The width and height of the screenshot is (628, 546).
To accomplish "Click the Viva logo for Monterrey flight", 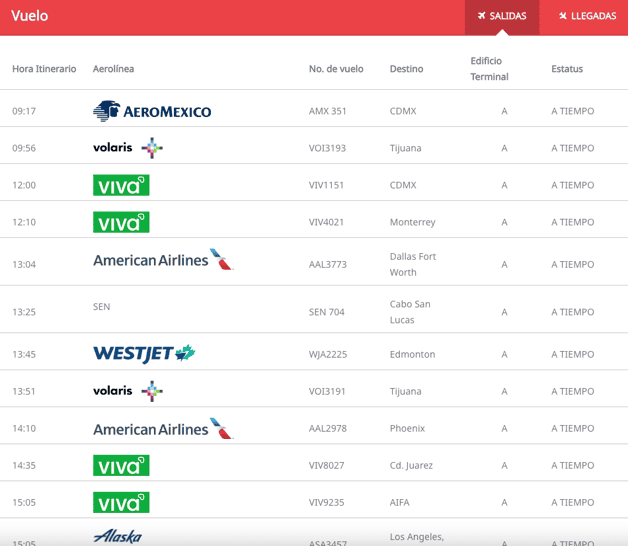I will 121,222.
